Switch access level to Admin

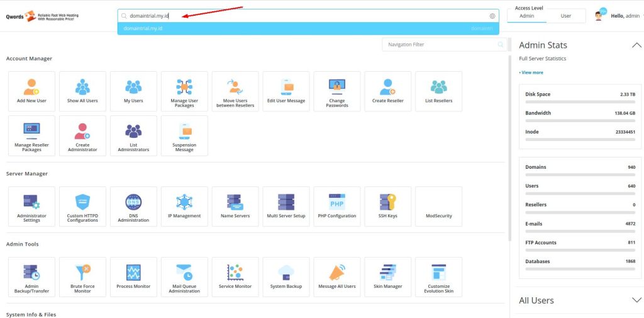[526, 16]
